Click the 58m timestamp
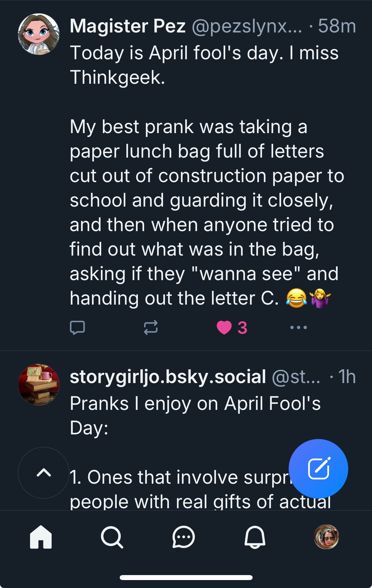The width and height of the screenshot is (372, 588). [x=337, y=26]
